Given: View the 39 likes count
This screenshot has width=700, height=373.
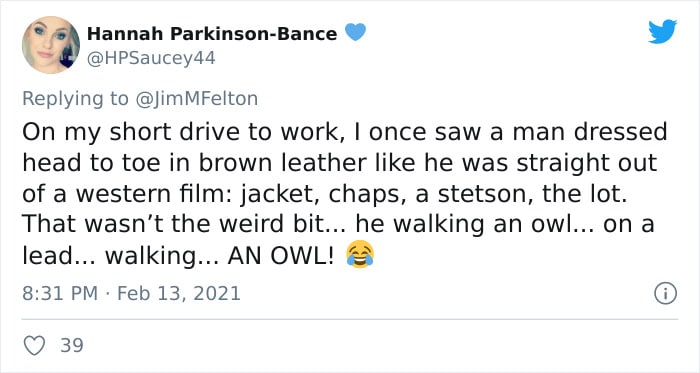Looking at the screenshot, I should point(72,346).
